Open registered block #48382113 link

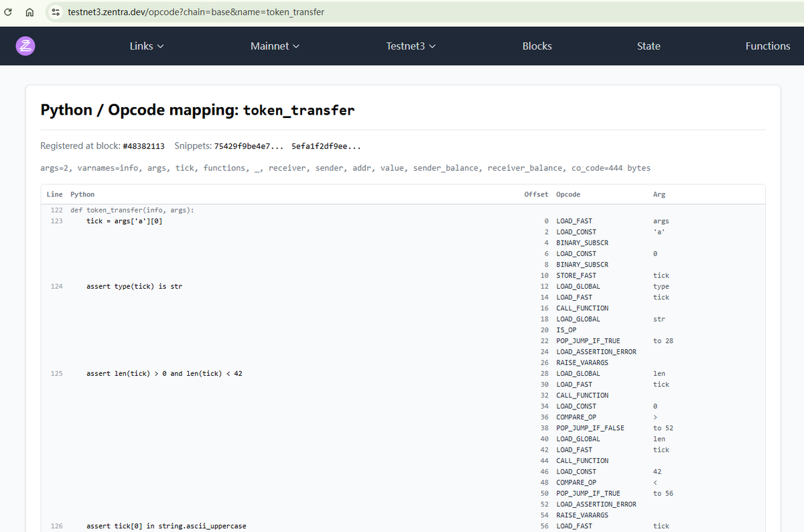(x=144, y=146)
